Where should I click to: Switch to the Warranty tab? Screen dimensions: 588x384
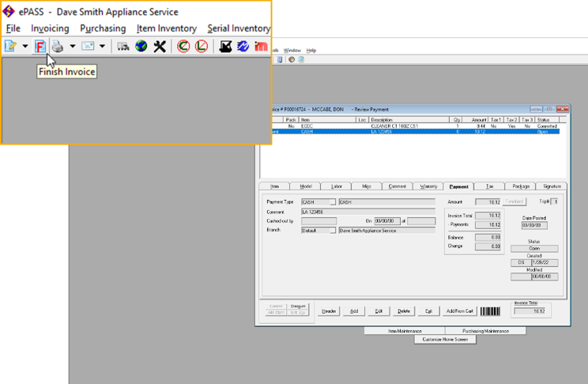tap(428, 186)
